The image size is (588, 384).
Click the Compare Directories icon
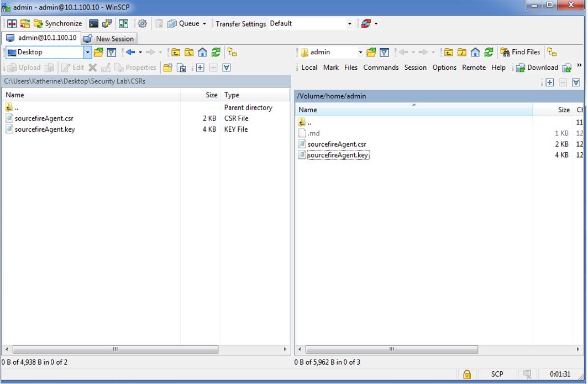[x=12, y=24]
